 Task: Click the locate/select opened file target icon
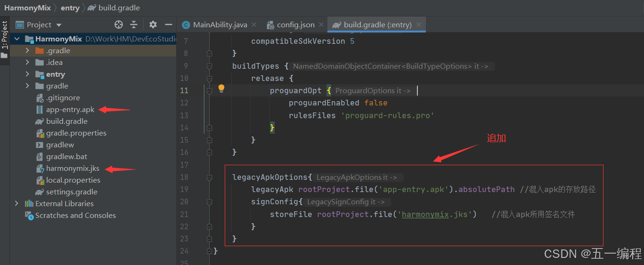119,24
